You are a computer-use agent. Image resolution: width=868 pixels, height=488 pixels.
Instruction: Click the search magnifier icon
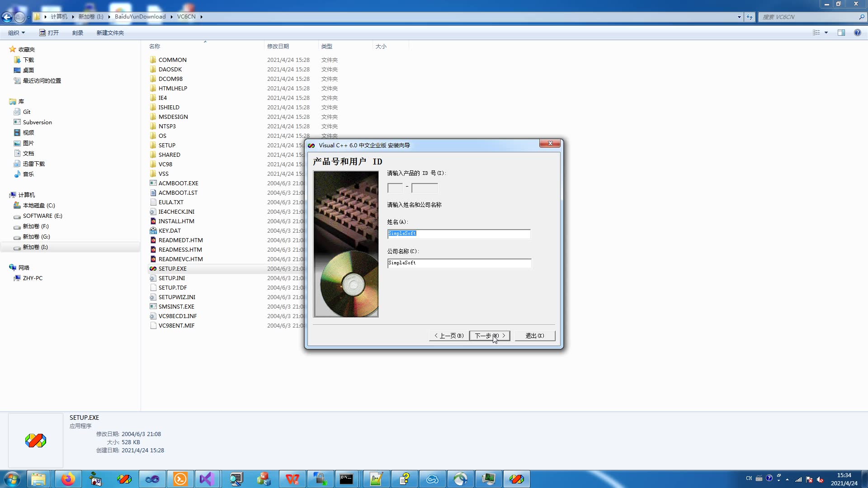862,17
